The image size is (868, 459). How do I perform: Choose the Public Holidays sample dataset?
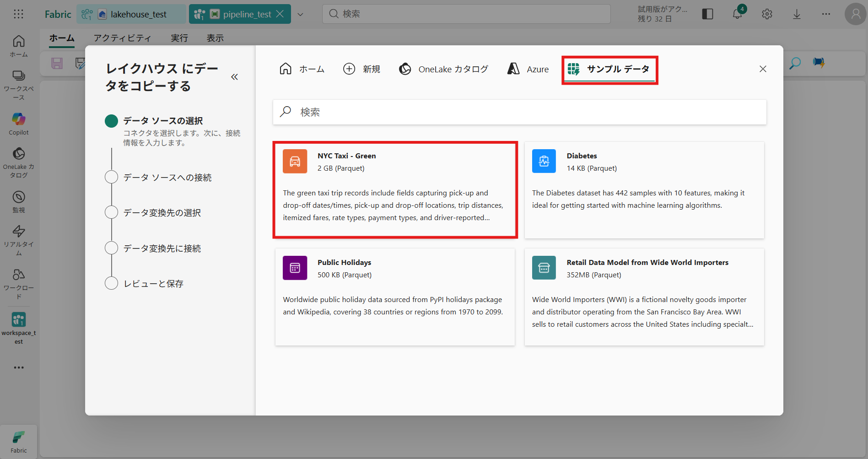pyautogui.click(x=395, y=297)
